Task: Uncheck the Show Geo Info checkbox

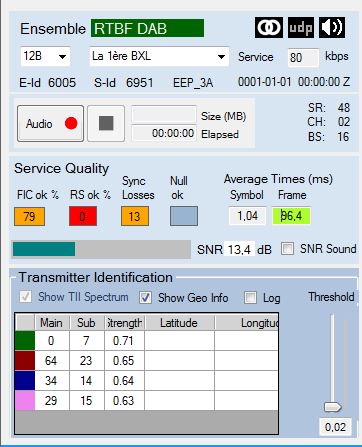Action: click(145, 297)
